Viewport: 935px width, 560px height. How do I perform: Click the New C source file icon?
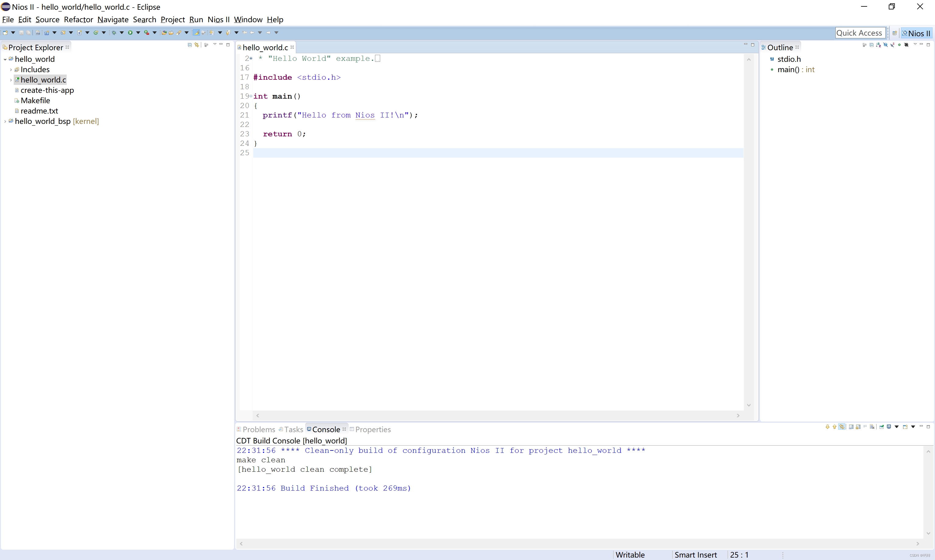click(80, 33)
